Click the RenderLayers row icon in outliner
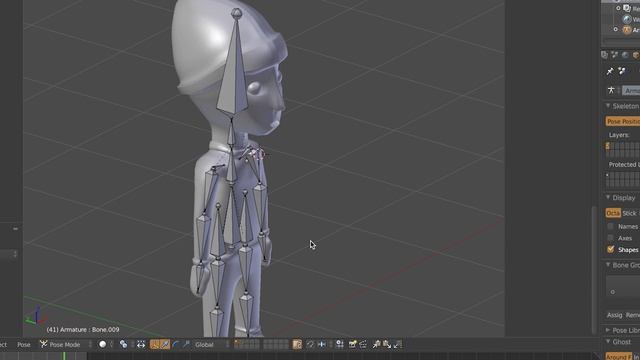Image resolution: width=640 pixels, height=360 pixels. click(x=627, y=8)
